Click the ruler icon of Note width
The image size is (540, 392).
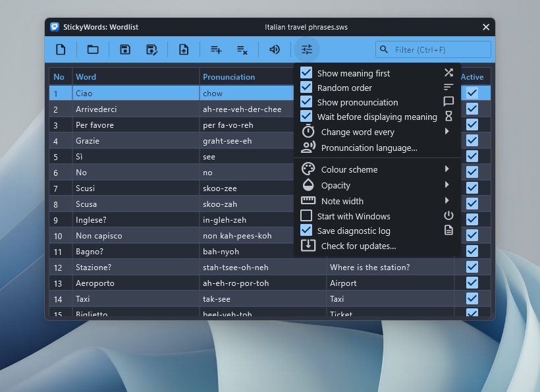coord(308,200)
